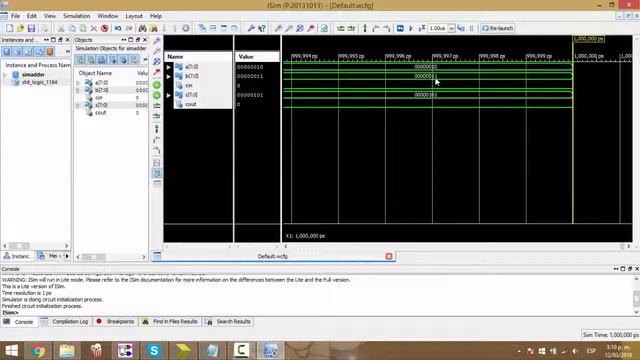Select std_logic_1164 in the Instances tree
Viewport: 640px width, 360px height.
click(x=39, y=82)
